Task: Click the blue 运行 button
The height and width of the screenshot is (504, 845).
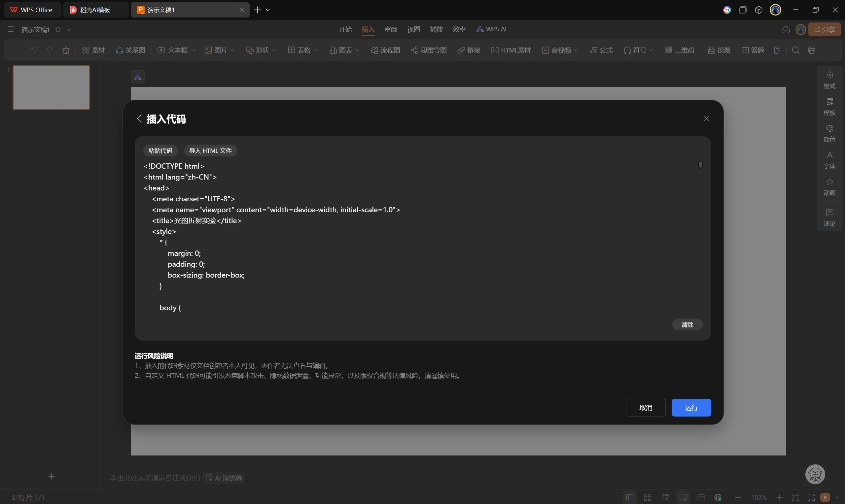Action: point(691,408)
